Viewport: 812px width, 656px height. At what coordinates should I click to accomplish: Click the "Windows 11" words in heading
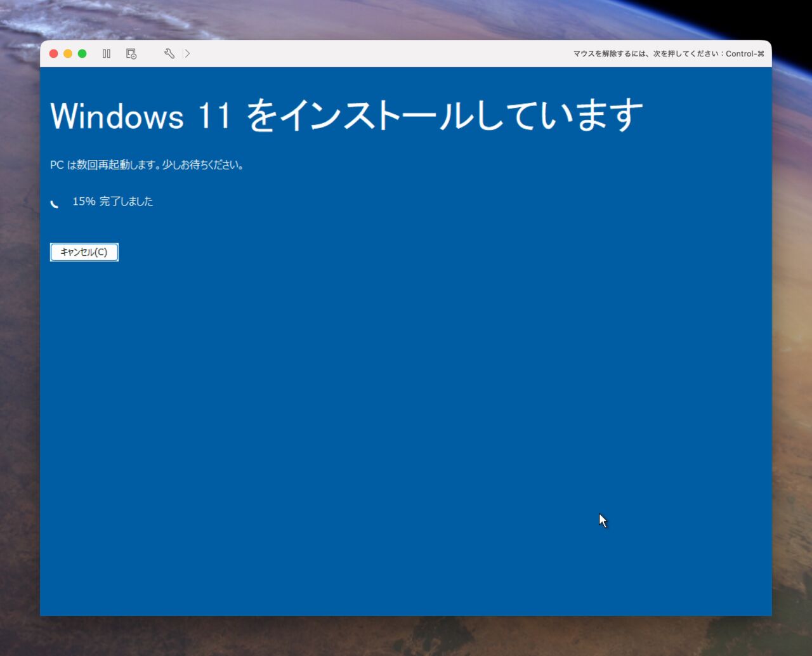[140, 116]
